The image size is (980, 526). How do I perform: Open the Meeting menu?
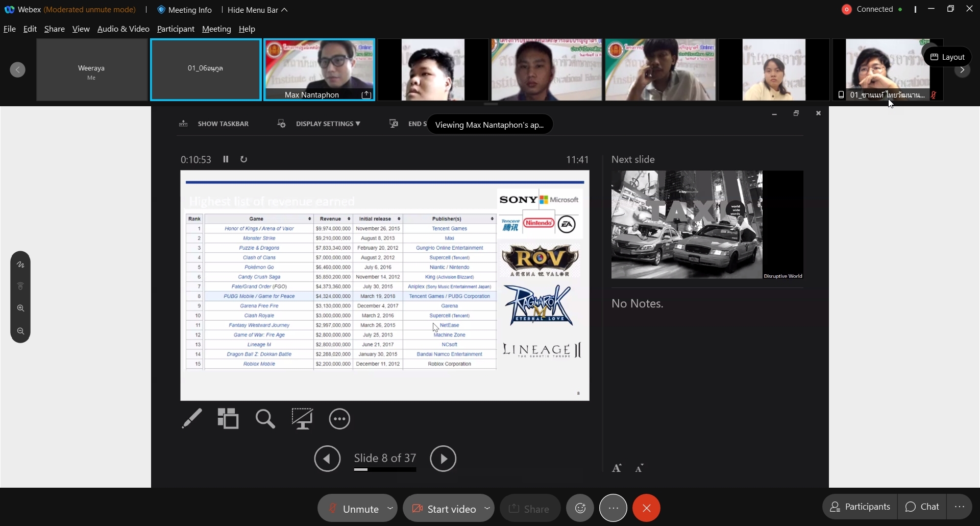[x=217, y=29]
